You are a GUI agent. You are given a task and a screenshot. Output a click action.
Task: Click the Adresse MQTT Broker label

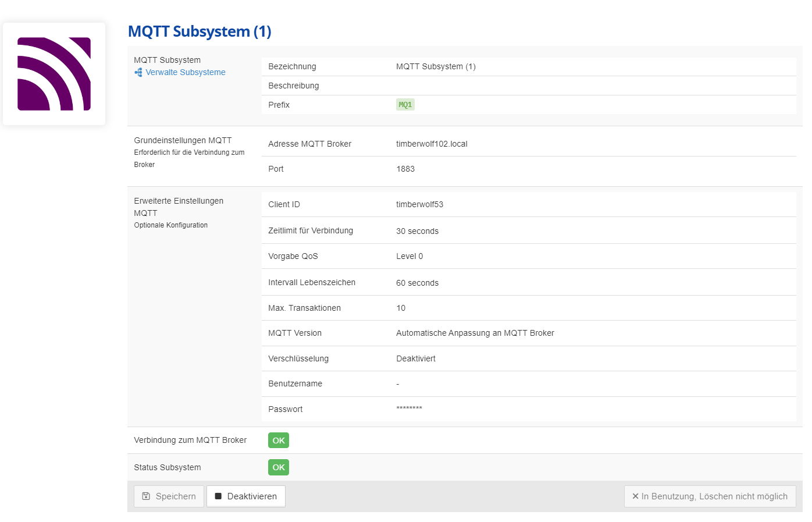(309, 144)
